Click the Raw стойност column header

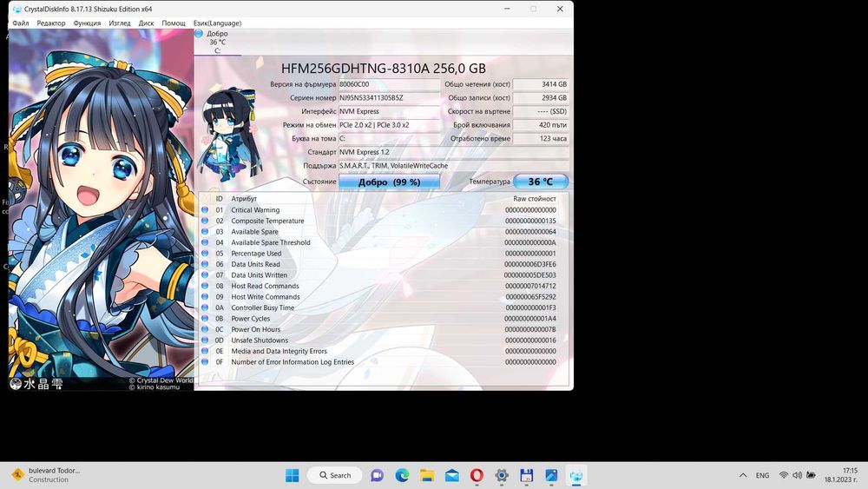pos(534,199)
